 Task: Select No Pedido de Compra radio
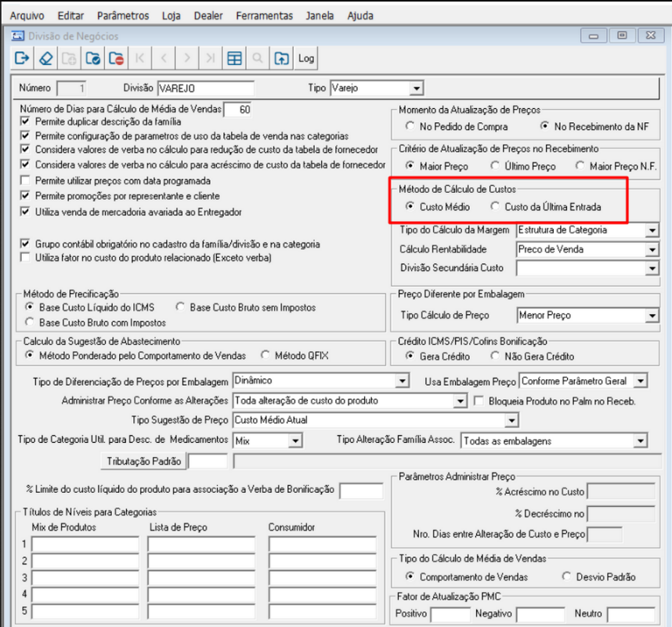pos(410,126)
